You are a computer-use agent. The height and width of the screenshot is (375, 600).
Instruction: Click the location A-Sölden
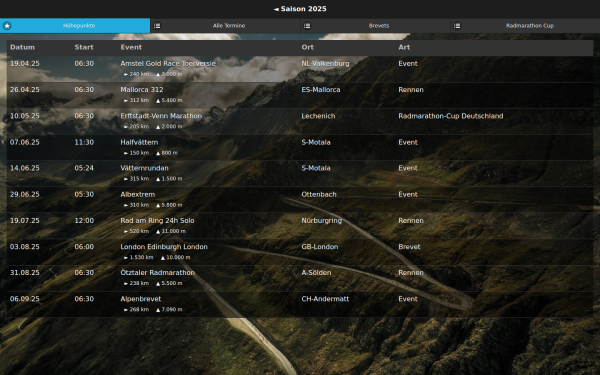coord(316,272)
